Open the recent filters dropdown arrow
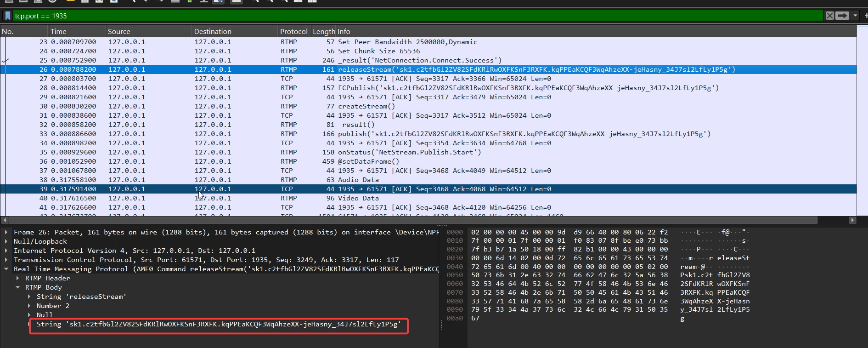Screen dimensions: 868x348 coord(855,16)
